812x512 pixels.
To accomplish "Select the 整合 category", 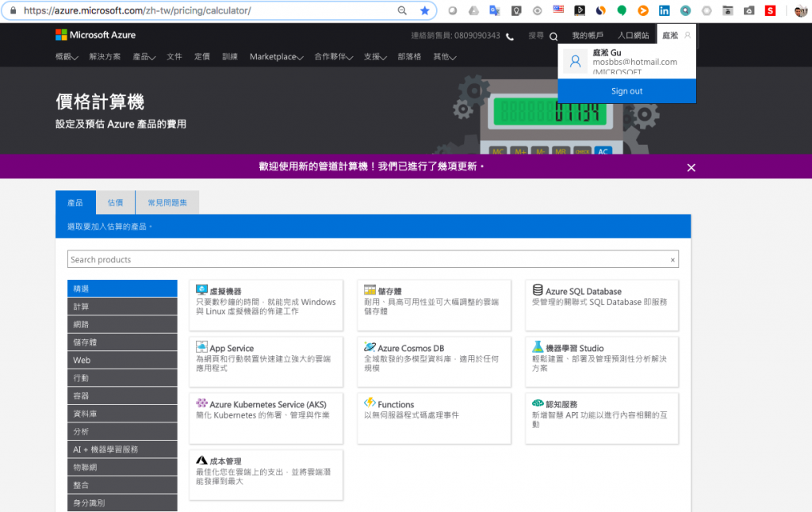I will click(x=122, y=485).
